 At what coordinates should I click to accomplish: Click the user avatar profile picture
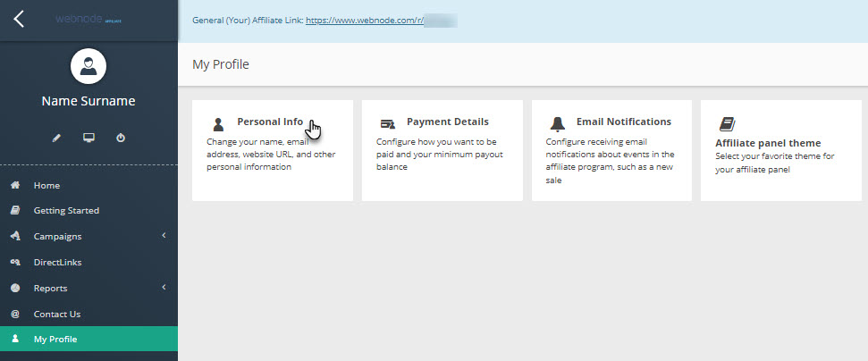click(x=88, y=65)
